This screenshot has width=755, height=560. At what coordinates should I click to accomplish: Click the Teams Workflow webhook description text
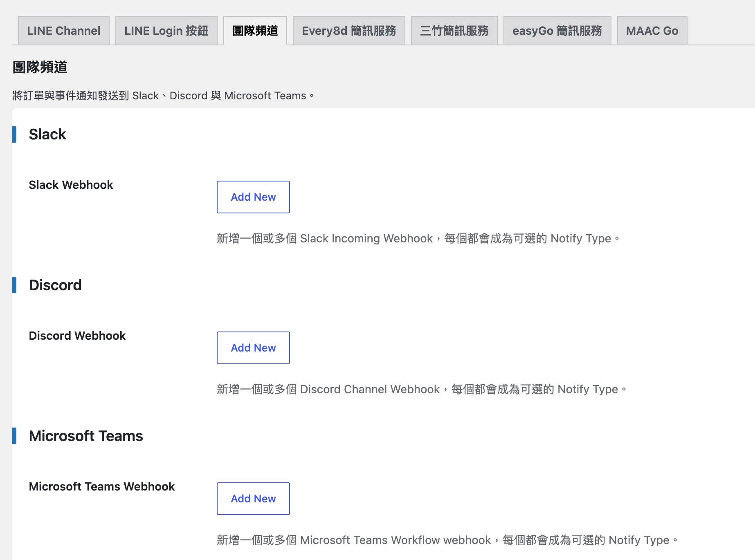click(x=447, y=540)
